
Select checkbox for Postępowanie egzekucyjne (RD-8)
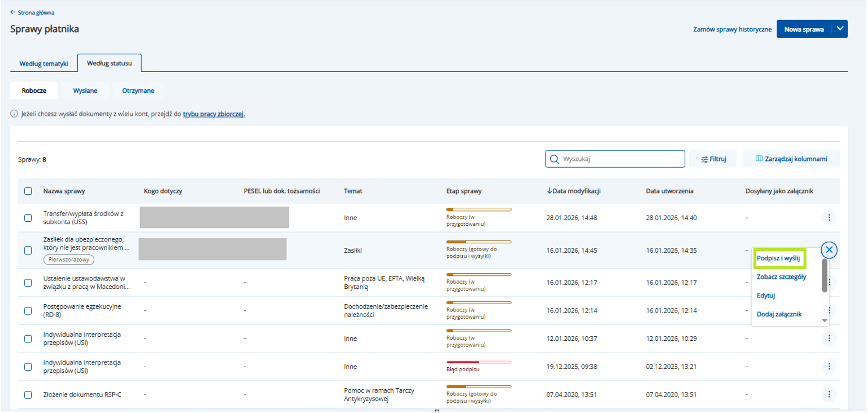[28, 311]
